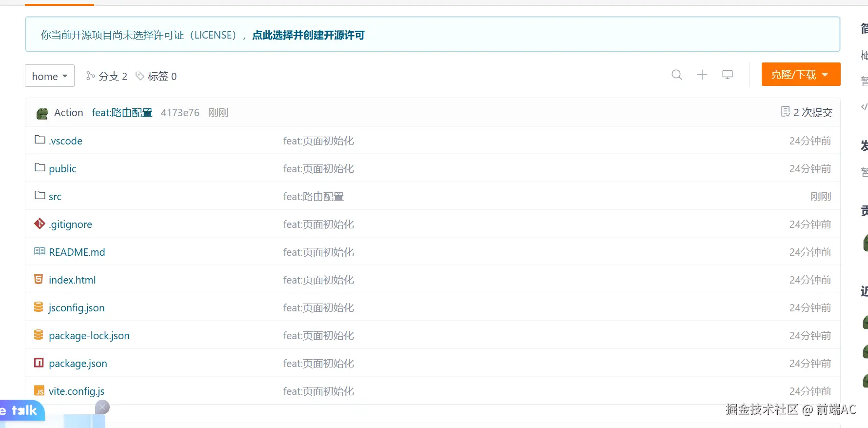Open the latest commit feat:路由配置
868x428 pixels.
[122, 113]
